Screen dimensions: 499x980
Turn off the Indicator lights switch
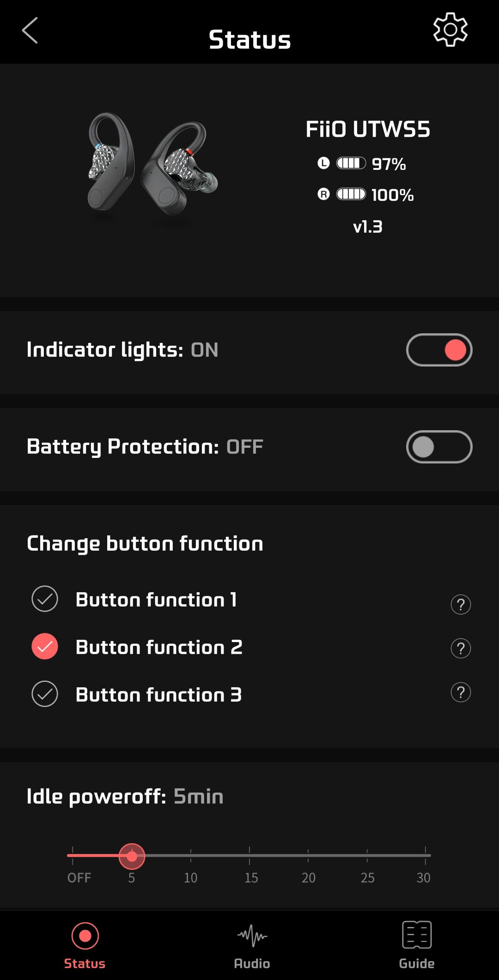439,350
